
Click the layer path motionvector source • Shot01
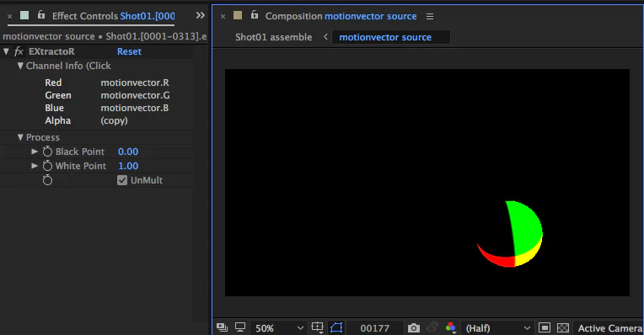tap(105, 36)
